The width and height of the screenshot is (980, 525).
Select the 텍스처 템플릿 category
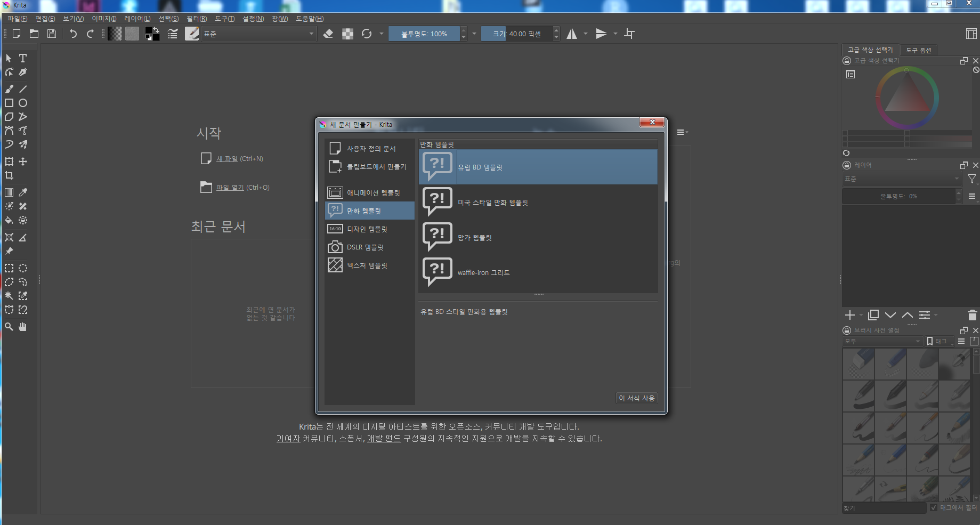[370, 265]
